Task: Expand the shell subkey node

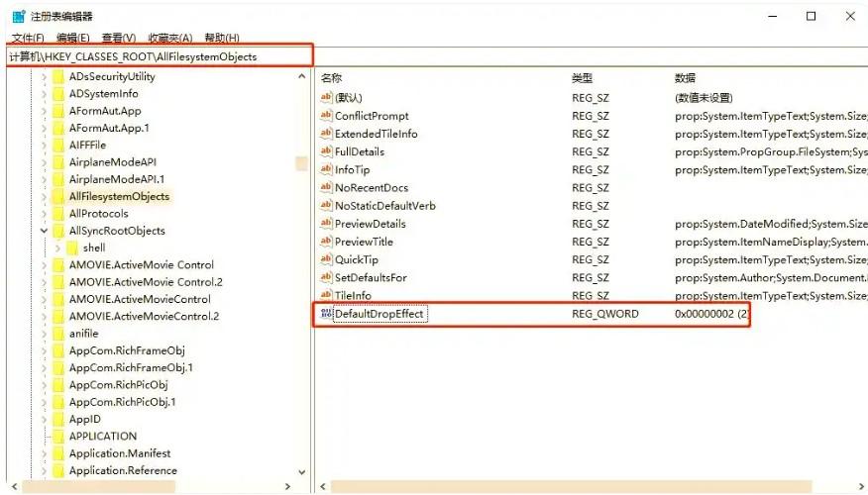Action: pos(57,247)
